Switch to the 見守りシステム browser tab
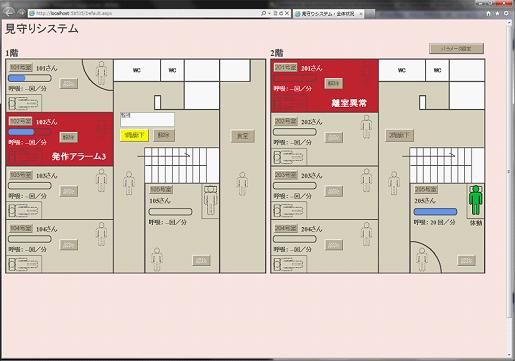 point(328,14)
